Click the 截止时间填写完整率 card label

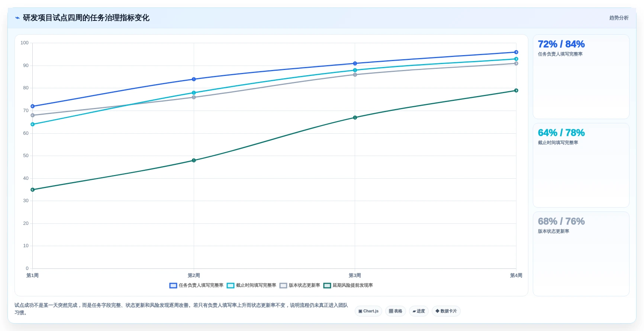(558, 143)
